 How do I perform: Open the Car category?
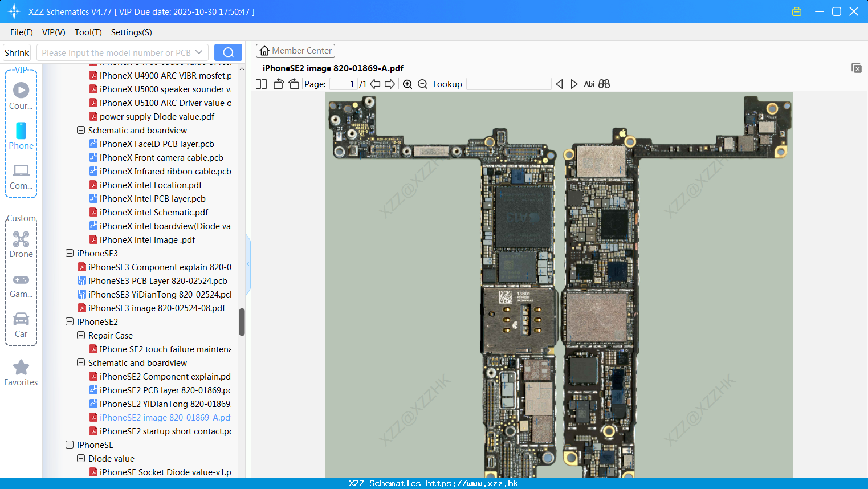coord(21,319)
